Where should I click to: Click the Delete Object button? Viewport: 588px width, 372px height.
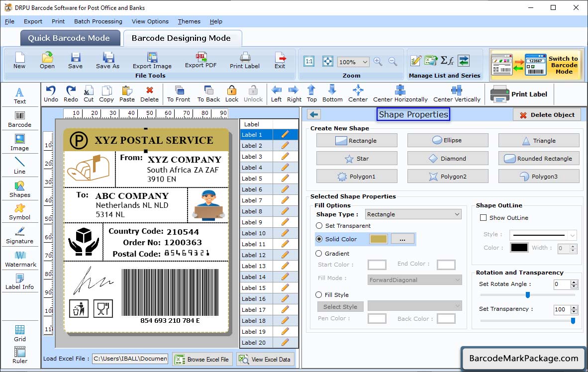pyautogui.click(x=547, y=115)
